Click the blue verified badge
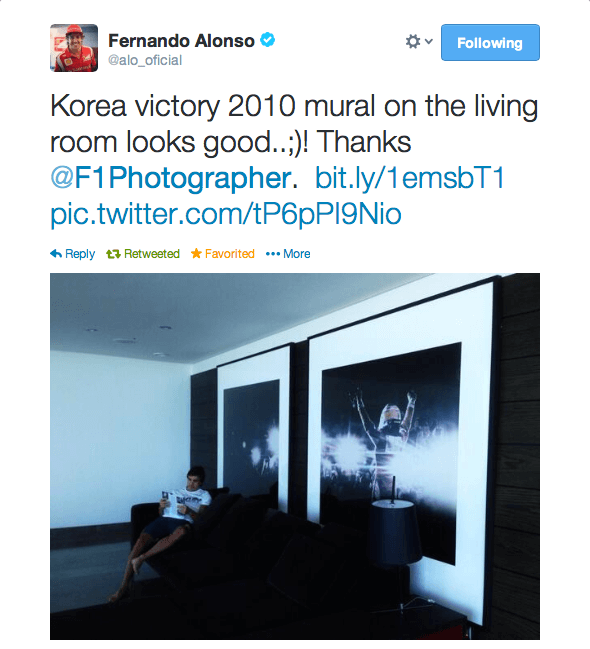 267,40
